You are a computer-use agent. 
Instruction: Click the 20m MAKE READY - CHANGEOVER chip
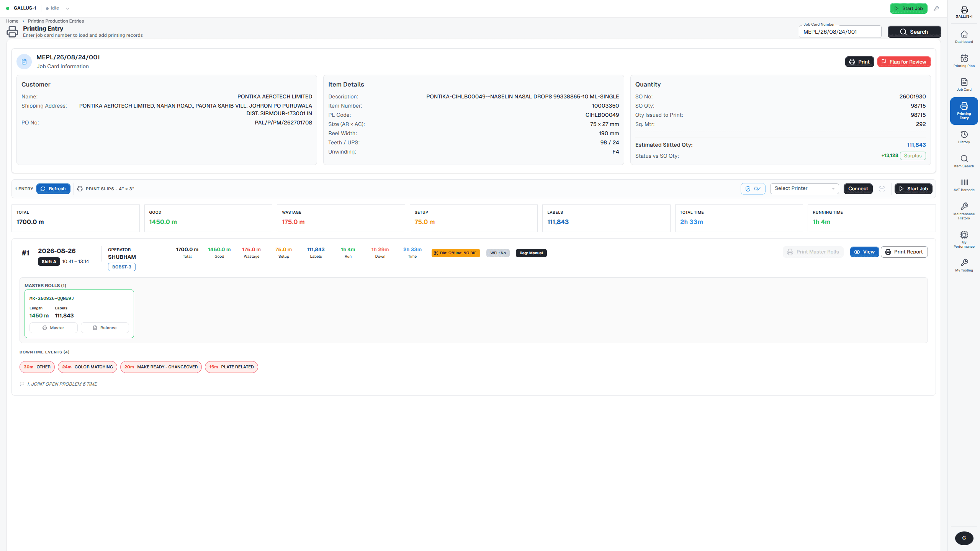coord(161,367)
